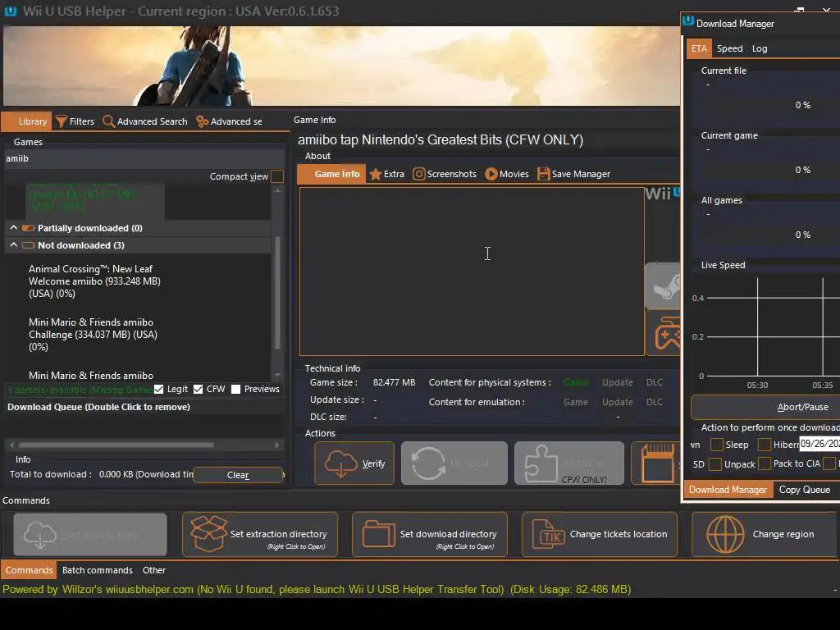Check the Hibernate option
The image size is (840, 630).
point(765,445)
